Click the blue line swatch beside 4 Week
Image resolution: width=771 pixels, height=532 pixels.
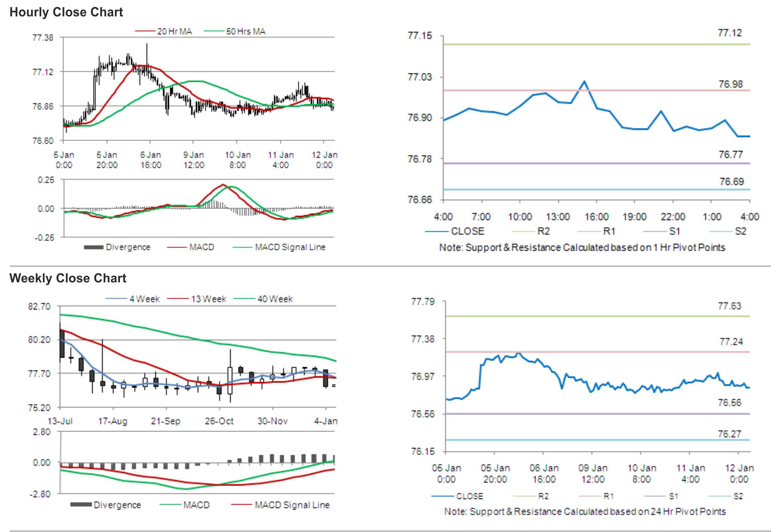pos(117,298)
